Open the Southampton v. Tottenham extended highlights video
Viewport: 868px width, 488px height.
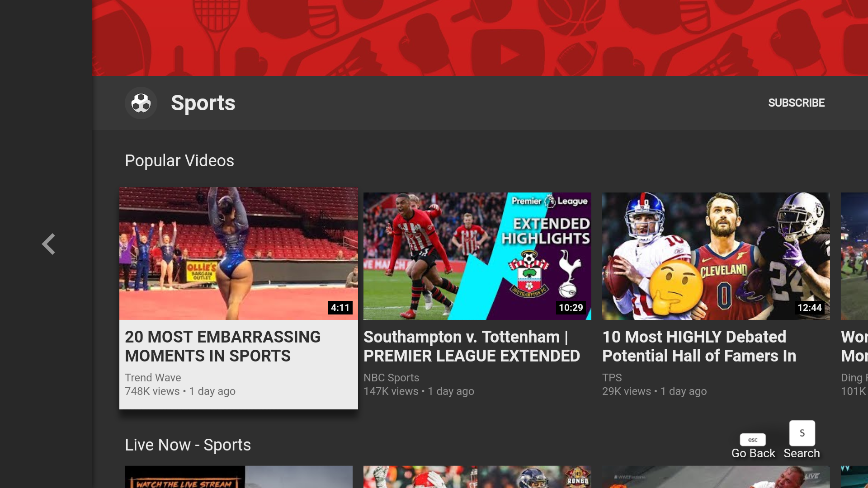pyautogui.click(x=477, y=256)
